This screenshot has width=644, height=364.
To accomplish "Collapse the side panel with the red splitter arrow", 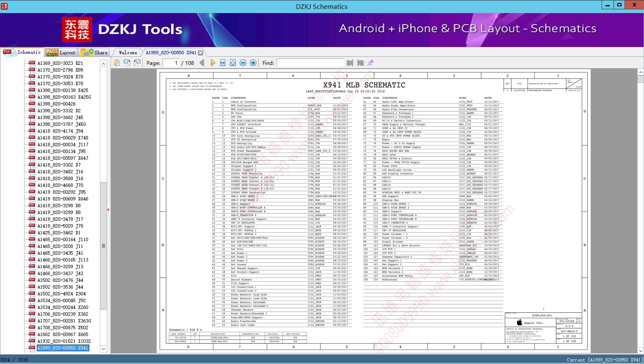I will pos(109,209).
